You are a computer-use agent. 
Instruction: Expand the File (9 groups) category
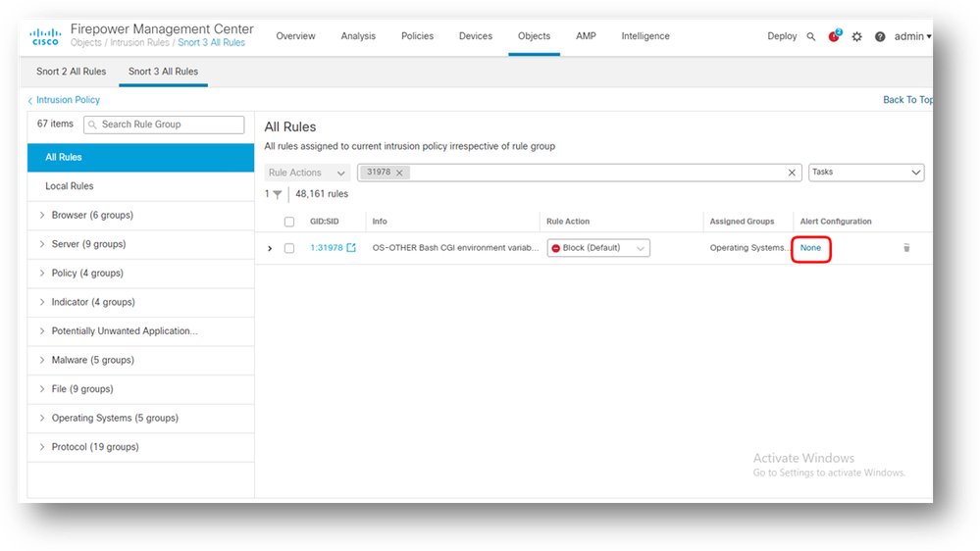(x=42, y=388)
